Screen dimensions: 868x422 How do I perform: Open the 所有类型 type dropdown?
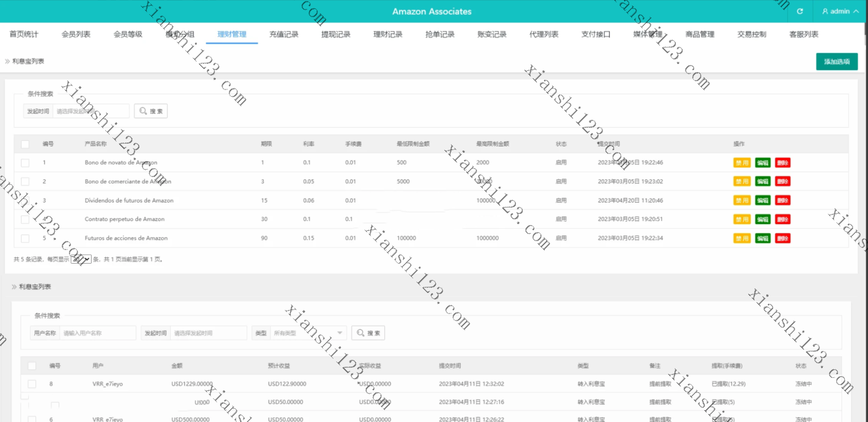(x=309, y=333)
